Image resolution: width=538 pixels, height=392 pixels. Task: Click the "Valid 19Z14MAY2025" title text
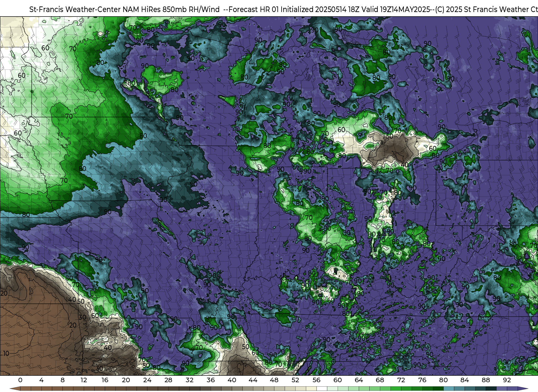396,10
